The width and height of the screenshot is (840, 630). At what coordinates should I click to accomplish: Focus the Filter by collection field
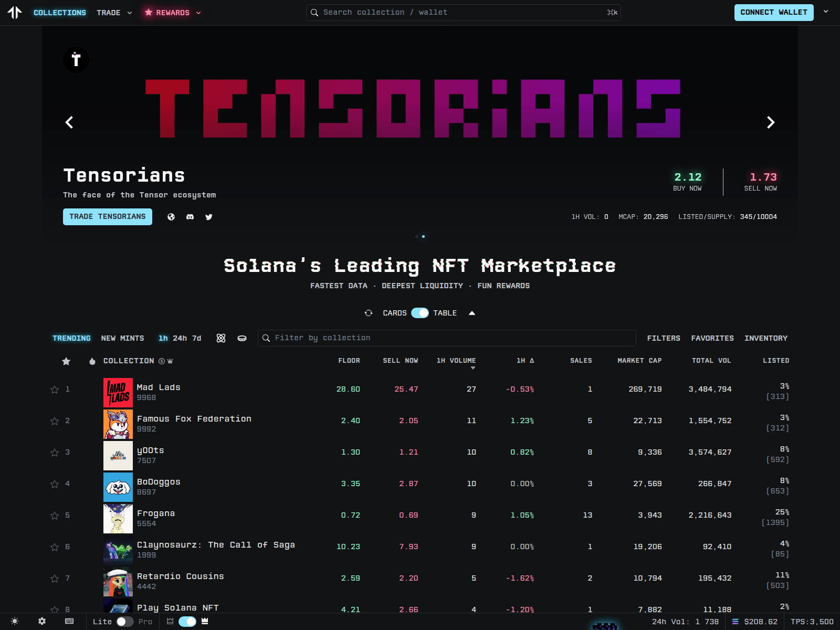(447, 338)
